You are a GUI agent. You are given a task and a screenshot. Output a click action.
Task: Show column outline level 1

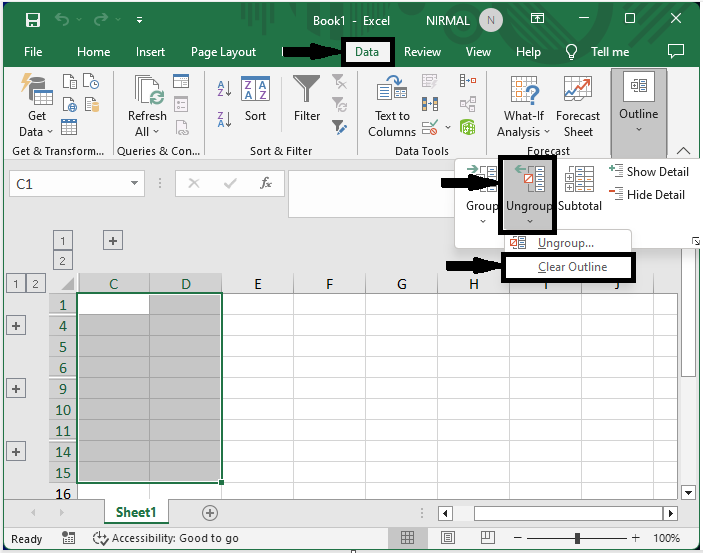pos(63,240)
